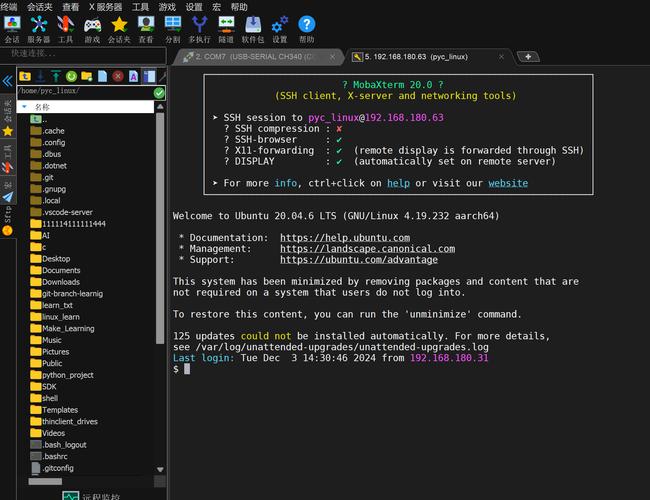Click the file list vertical scrollbar down arrow

[160, 468]
